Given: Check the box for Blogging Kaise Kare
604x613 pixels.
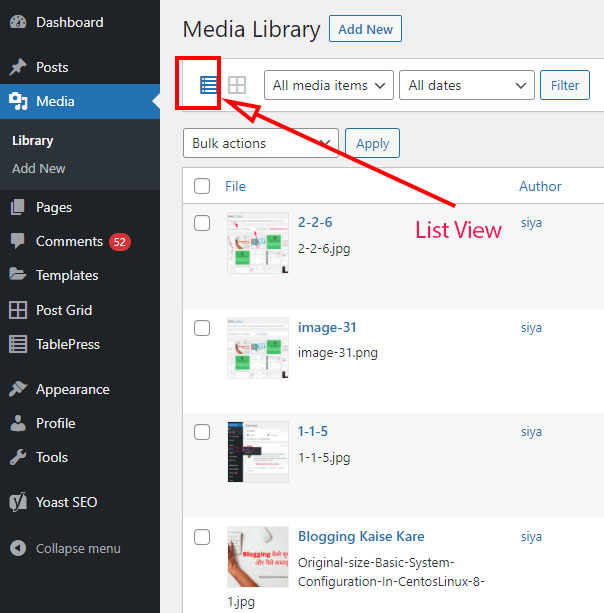Looking at the screenshot, I should pyautogui.click(x=202, y=537).
